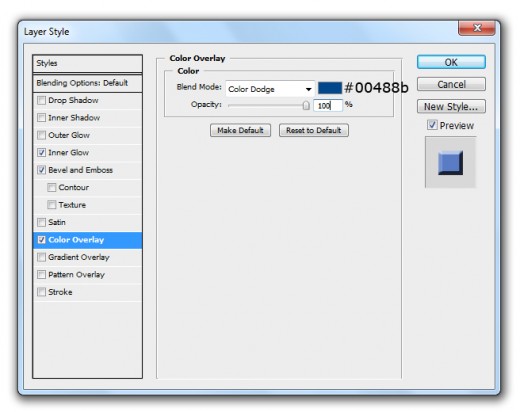Screen dimensions: 520x412
Task: Click the Make Default button
Action: 240,130
